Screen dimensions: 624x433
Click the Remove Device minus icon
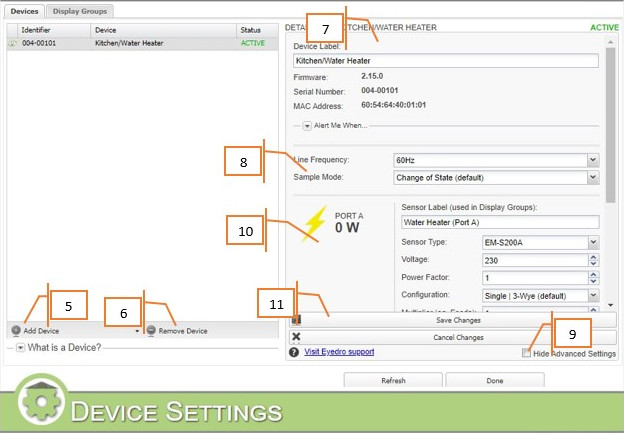pyautogui.click(x=151, y=330)
